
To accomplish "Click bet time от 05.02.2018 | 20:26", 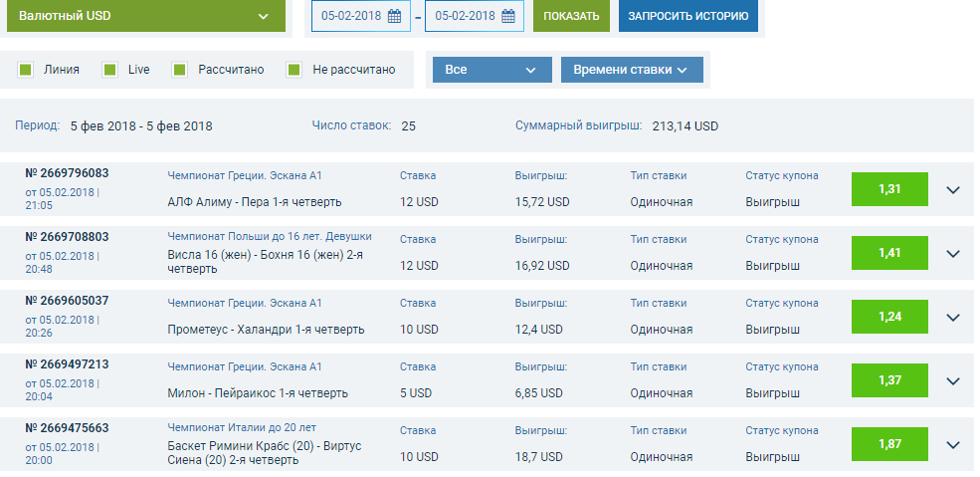I will pyautogui.click(x=63, y=327).
